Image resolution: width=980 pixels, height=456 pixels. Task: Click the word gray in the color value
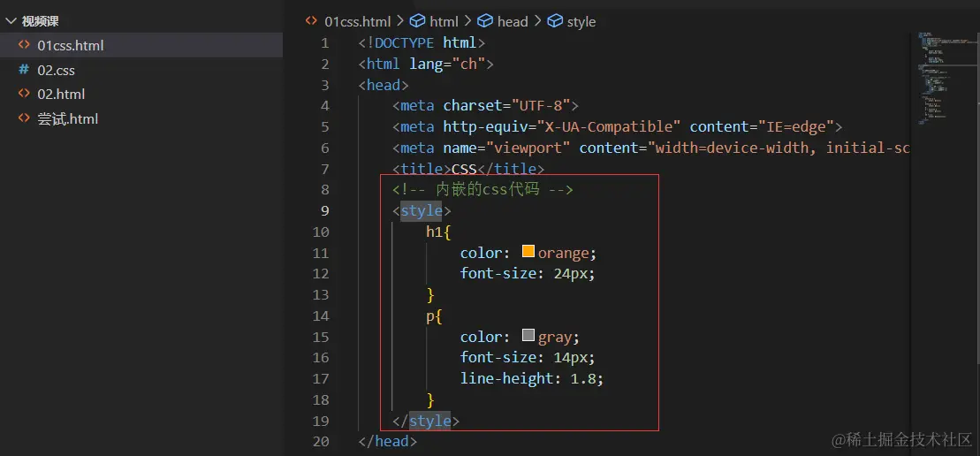[x=555, y=337]
